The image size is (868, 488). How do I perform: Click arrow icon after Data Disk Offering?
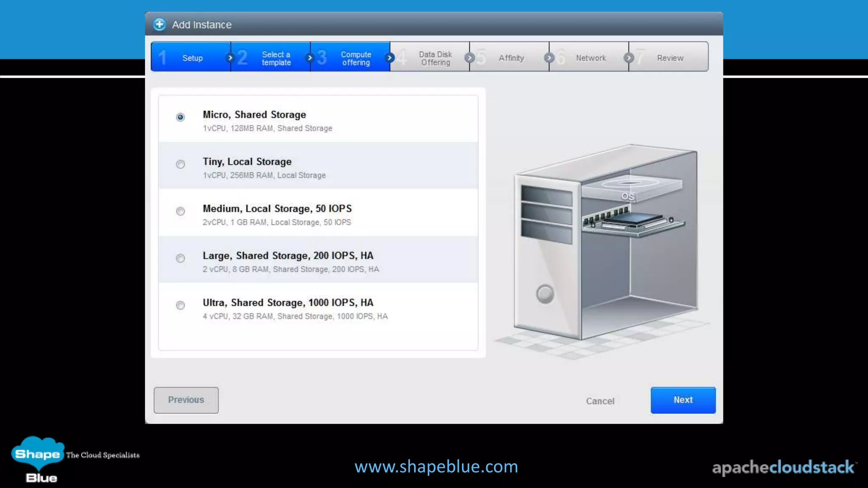[469, 57]
